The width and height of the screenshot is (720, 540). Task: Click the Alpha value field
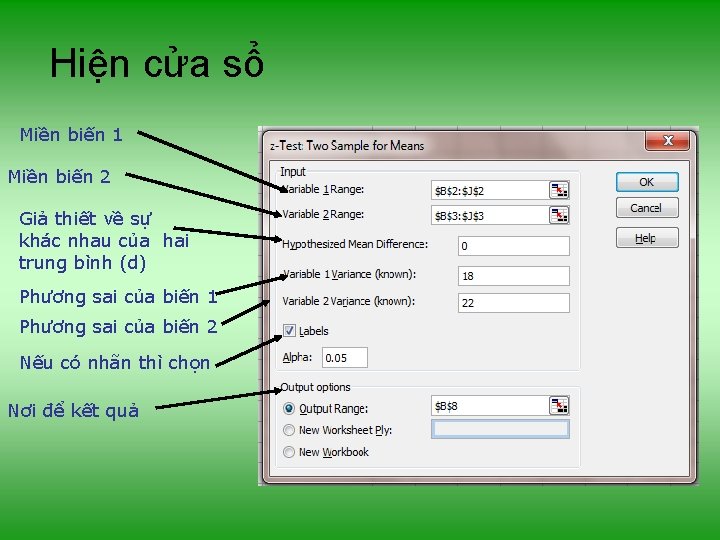pyautogui.click(x=345, y=358)
